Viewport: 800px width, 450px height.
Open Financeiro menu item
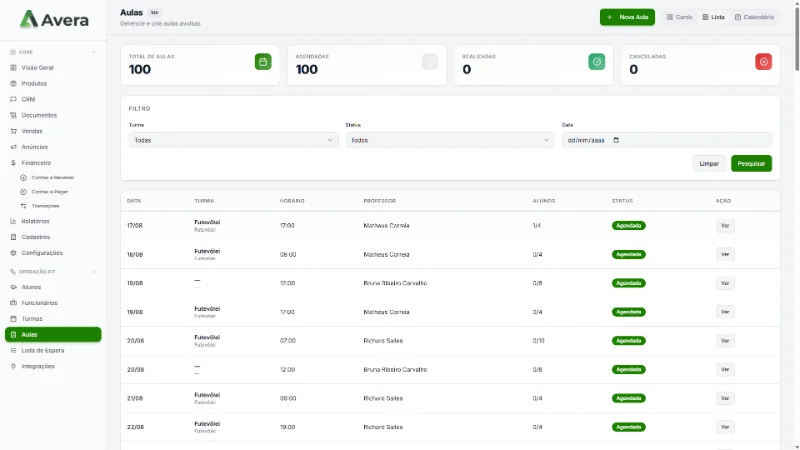(53, 163)
